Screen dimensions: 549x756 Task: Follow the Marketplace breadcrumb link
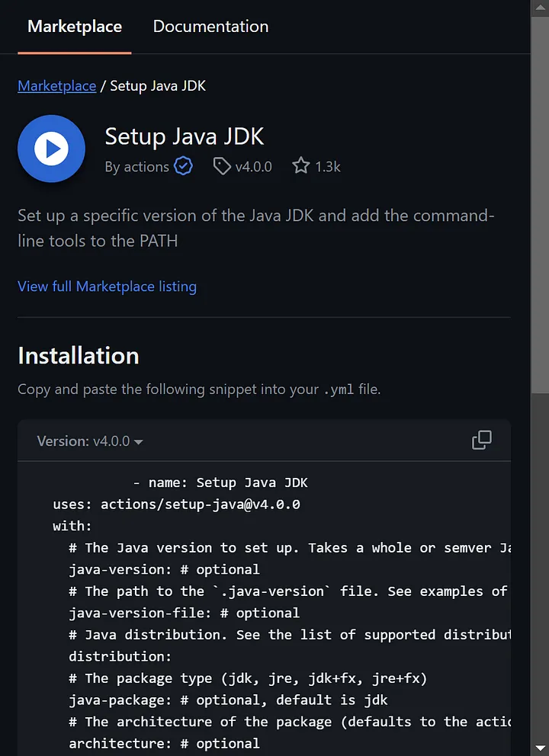57,86
